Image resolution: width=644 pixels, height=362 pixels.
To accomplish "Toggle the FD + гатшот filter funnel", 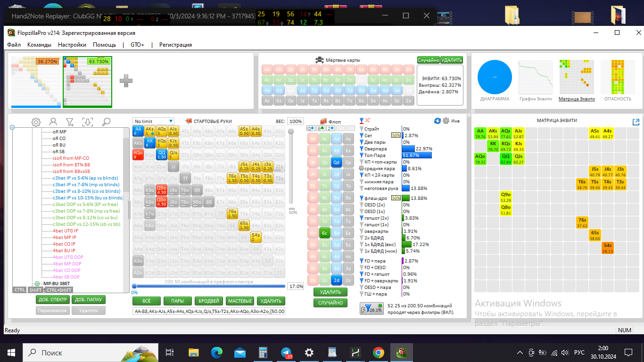I will [x=362, y=274].
